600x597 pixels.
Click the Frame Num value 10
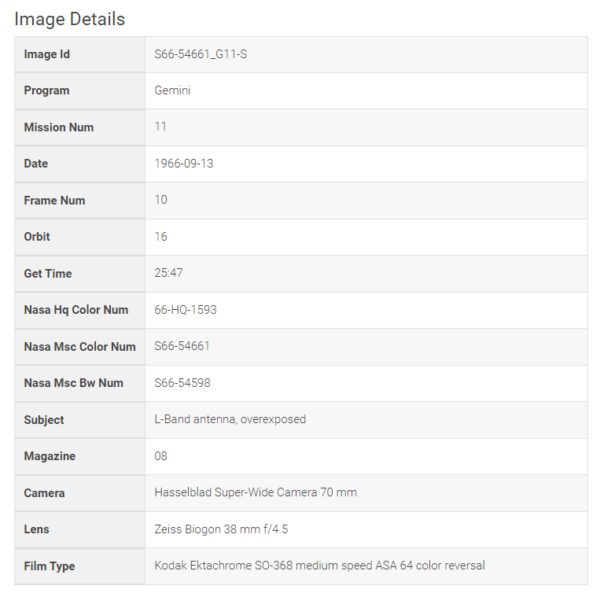161,200
